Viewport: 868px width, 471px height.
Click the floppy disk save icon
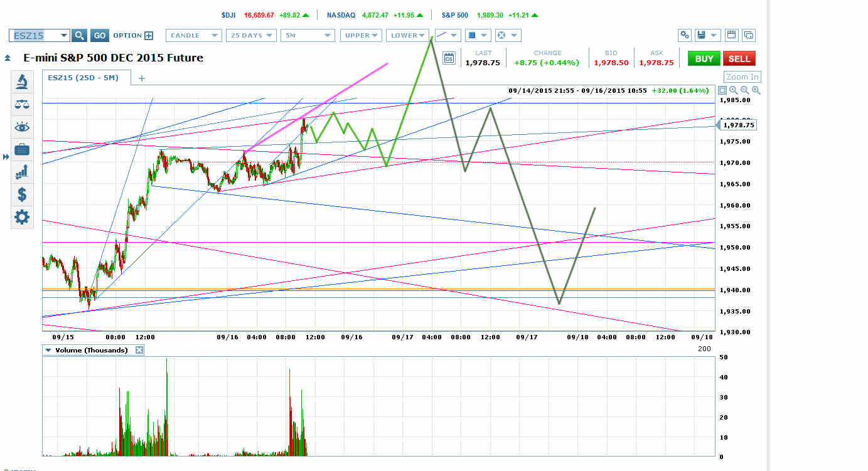pos(702,35)
